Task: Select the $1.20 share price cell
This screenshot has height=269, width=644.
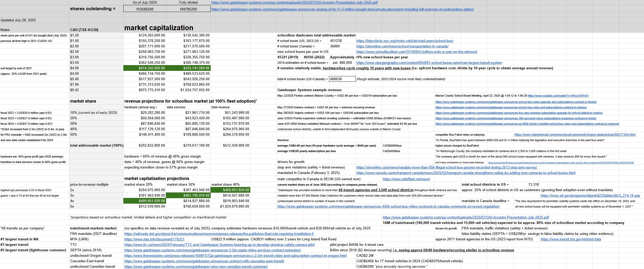Action: 96,35
